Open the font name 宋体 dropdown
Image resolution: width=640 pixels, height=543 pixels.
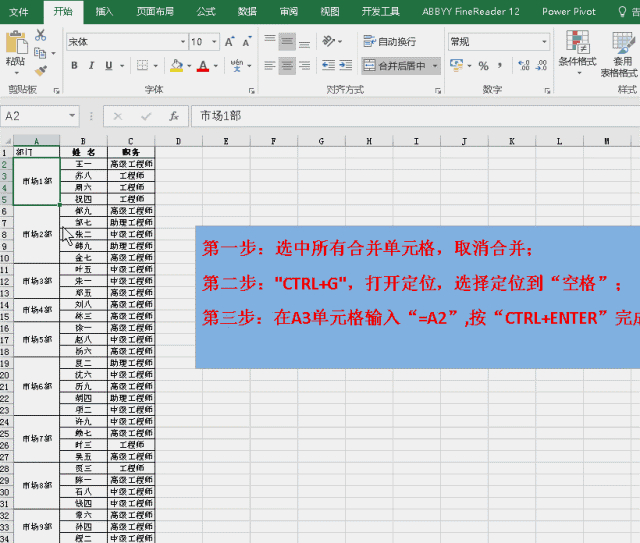tap(183, 42)
